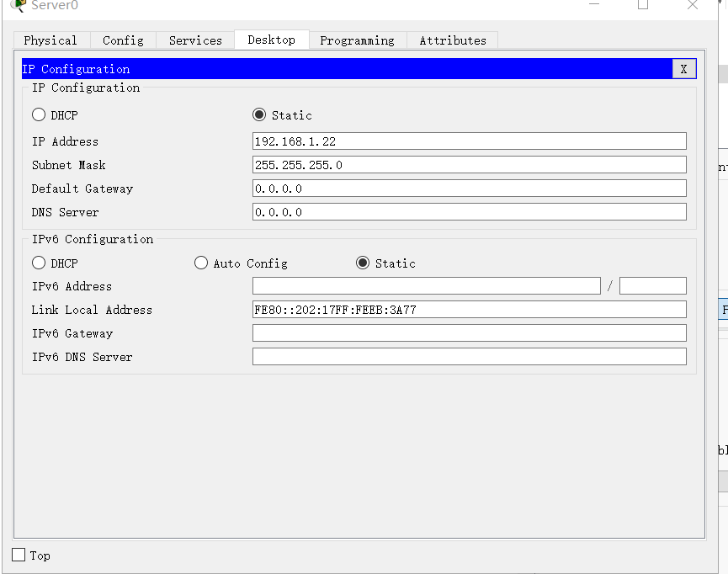Go to the Programming tab
Image resolution: width=728 pixels, height=574 pixels.
(x=358, y=40)
